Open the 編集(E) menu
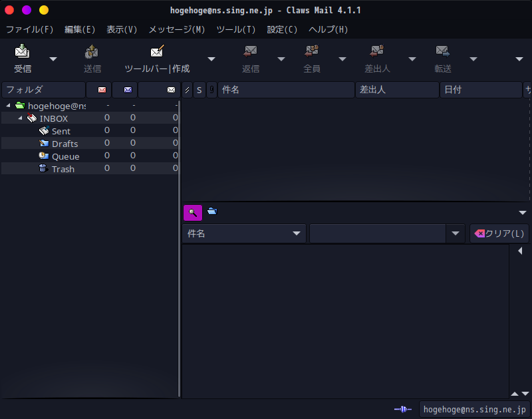This screenshot has width=532, height=419. 80,29
